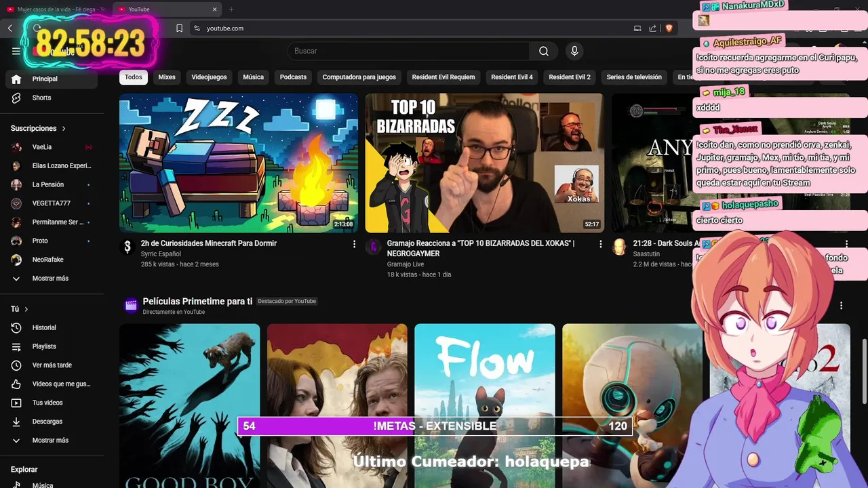Open options menu for Dark Souls video

pos(846,244)
